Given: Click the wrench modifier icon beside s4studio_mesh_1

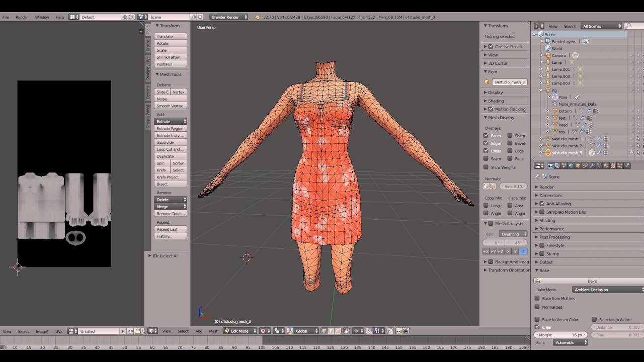Looking at the screenshot, I should tap(599, 139).
